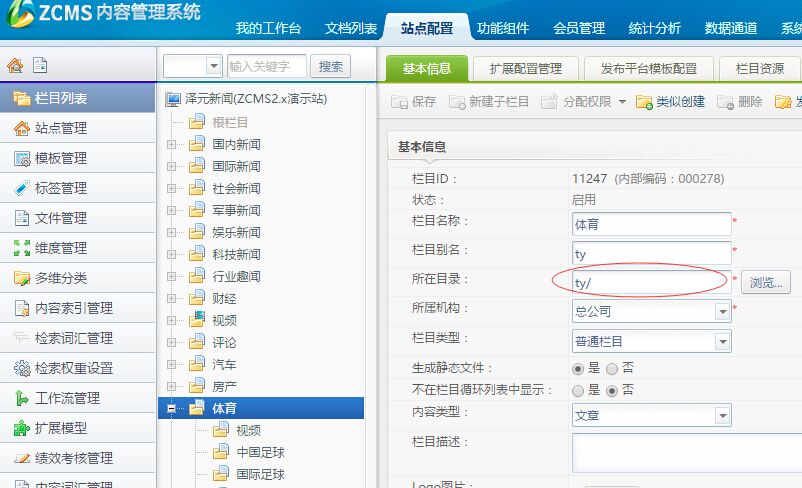Open the 文档列表 top menu
The image size is (802, 488).
coord(351,28)
